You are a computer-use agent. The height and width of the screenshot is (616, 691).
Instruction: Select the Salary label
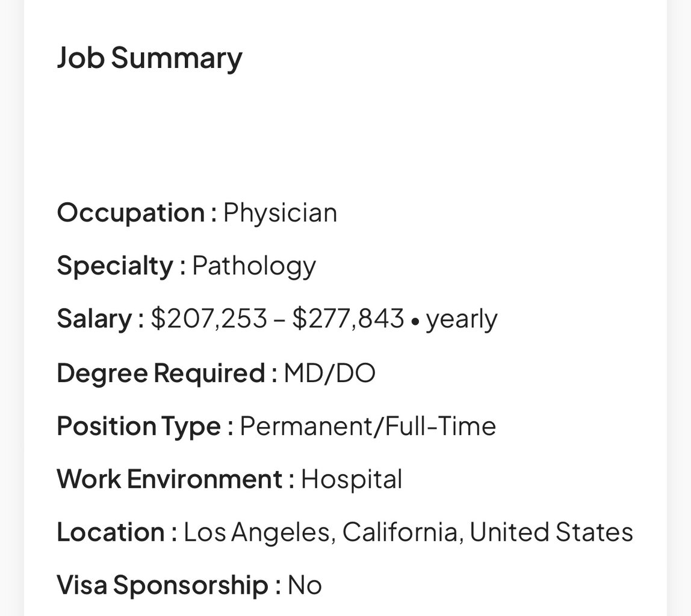coord(95,319)
